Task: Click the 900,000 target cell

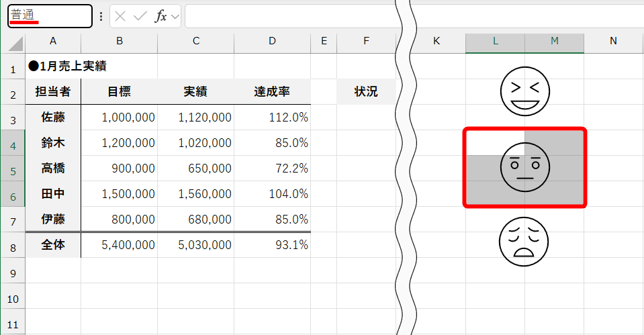Action: click(x=119, y=169)
